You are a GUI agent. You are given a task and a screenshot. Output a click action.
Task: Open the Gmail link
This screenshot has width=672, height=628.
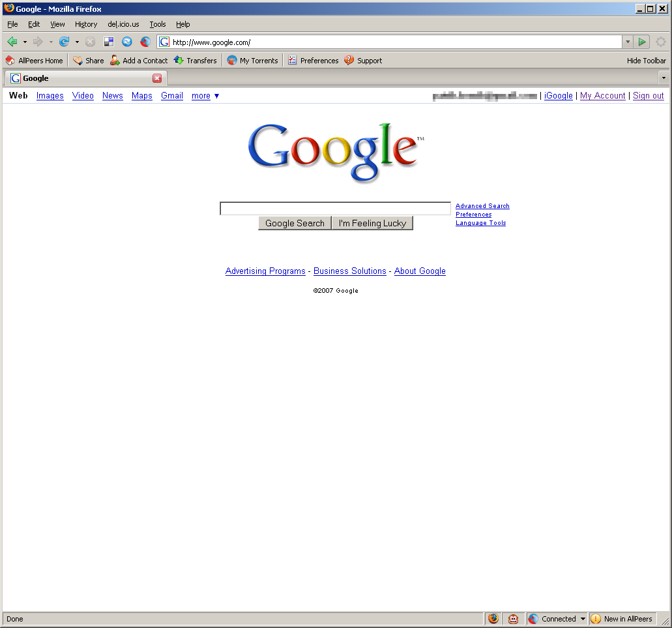pyautogui.click(x=172, y=96)
